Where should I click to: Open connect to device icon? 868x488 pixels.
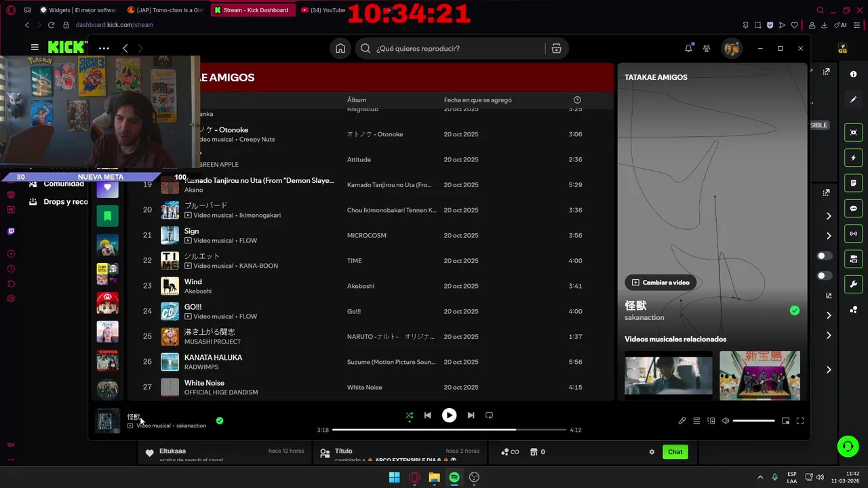click(711, 421)
